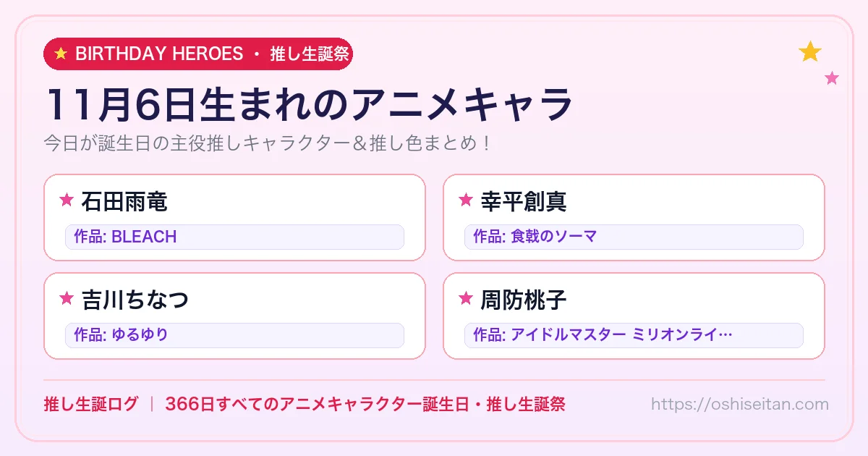Select the 石田雨竜 character name
This screenshot has height=456, width=868.
click(124, 201)
